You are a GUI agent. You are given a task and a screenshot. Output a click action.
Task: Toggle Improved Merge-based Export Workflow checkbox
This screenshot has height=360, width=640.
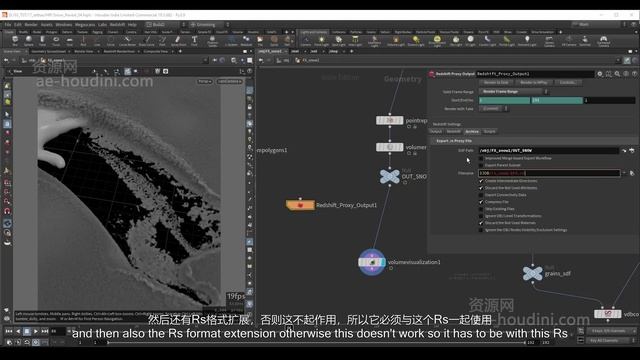coord(481,158)
